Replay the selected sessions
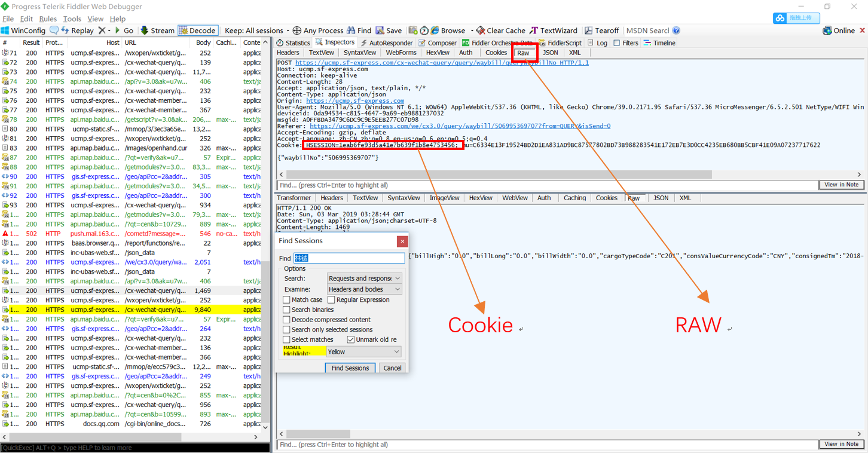868x453 pixels. pos(77,30)
